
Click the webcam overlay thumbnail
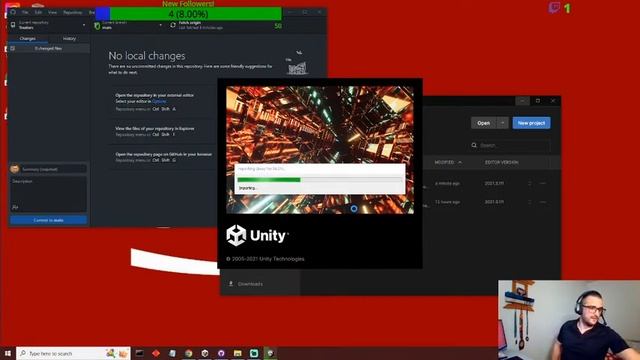coord(569,320)
